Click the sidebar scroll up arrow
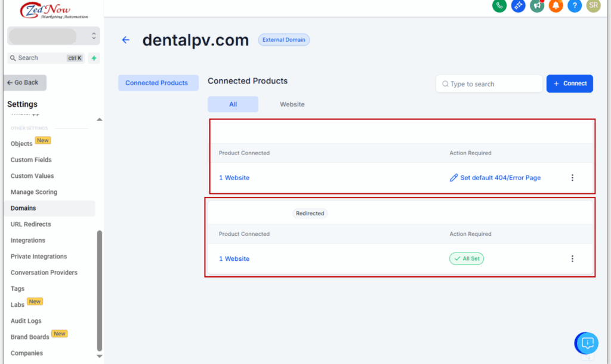 [x=100, y=119]
